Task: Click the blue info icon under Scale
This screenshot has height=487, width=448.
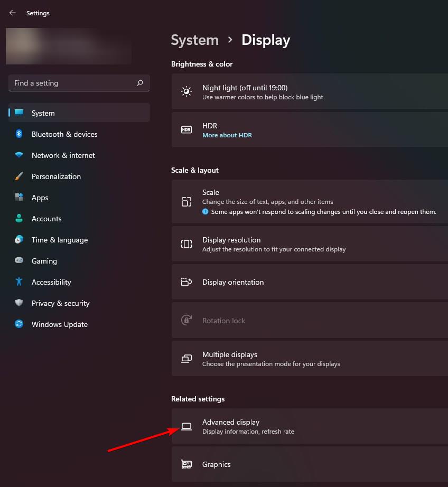Action: click(x=206, y=211)
